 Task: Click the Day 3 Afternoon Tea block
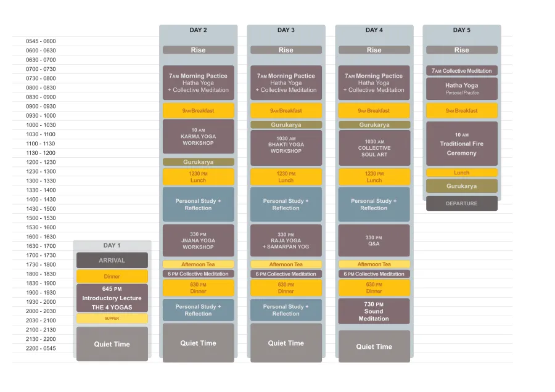(286, 264)
